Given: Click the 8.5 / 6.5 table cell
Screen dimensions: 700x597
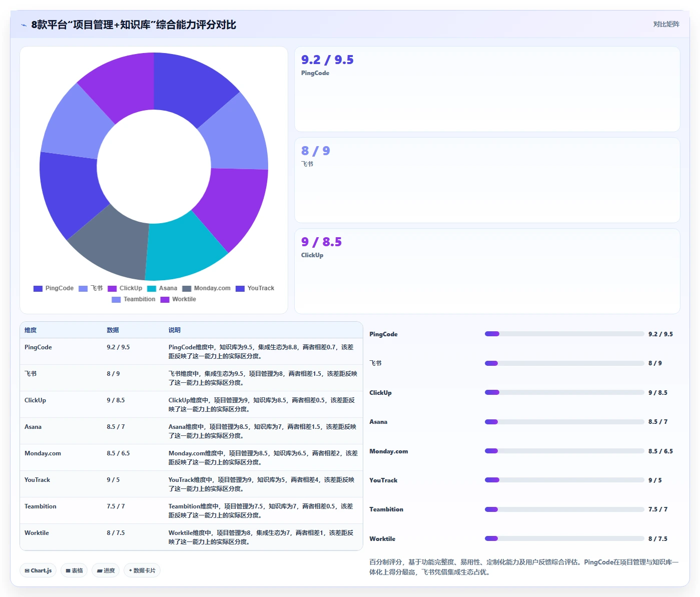Looking at the screenshot, I should pos(118,453).
